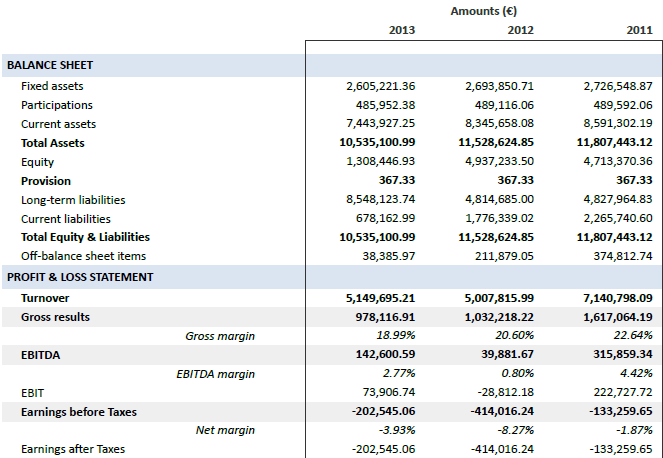
Task: Click the Long-term liabilities row label
Action: [x=72, y=200]
